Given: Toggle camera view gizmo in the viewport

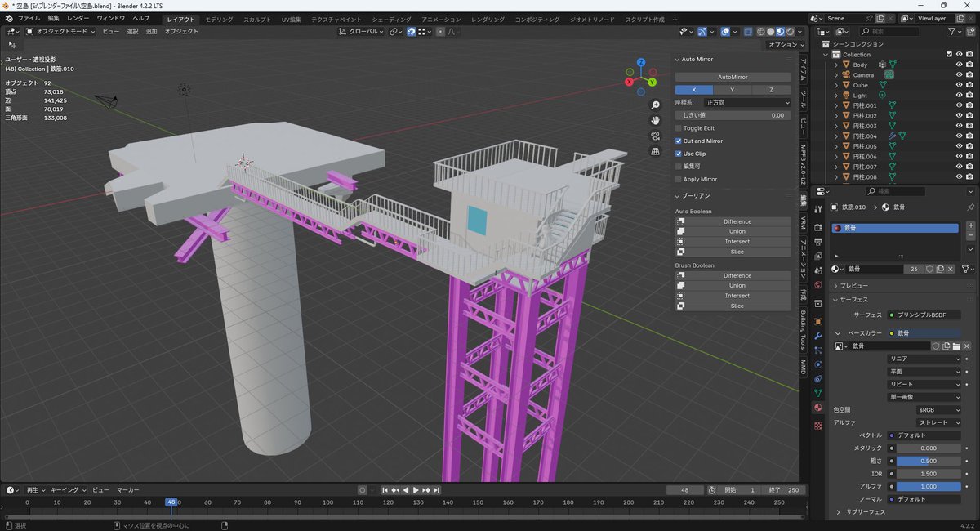Looking at the screenshot, I should (x=655, y=136).
